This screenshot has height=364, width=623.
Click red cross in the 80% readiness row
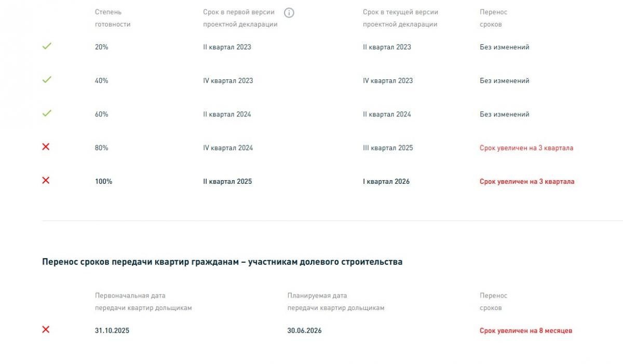[46, 147]
